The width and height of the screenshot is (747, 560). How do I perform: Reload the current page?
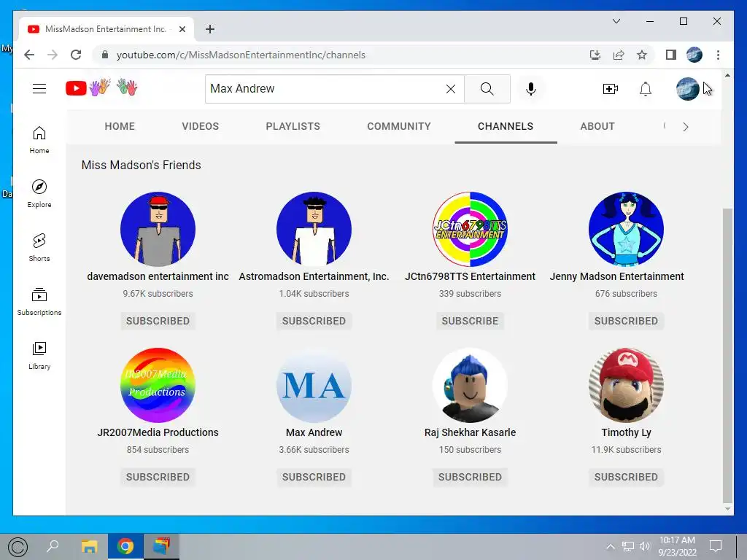point(76,55)
